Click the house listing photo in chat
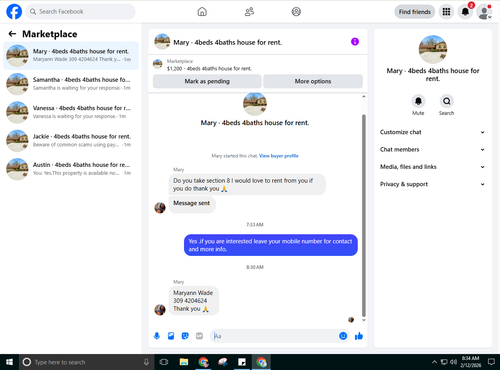This screenshot has width=500, height=370. (x=255, y=104)
